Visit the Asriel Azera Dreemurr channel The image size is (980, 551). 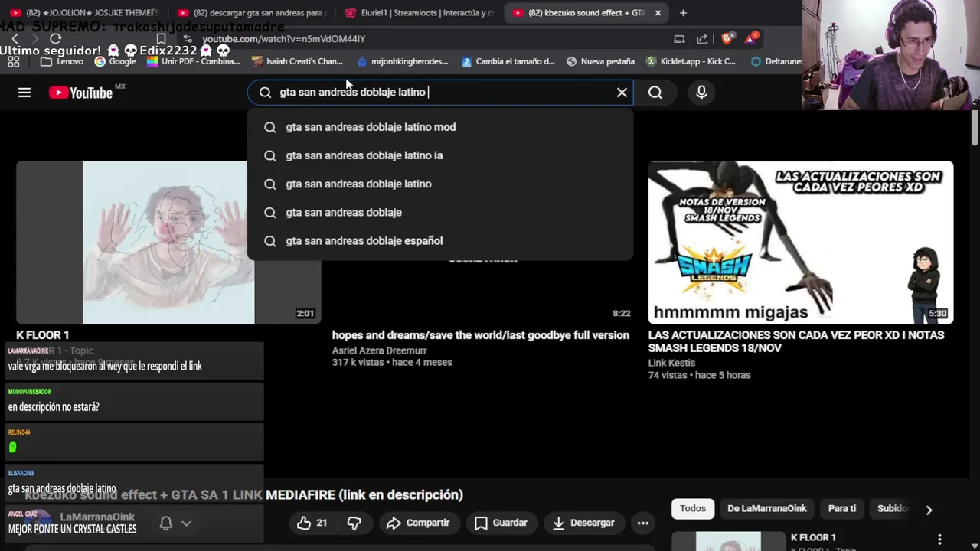coord(380,350)
